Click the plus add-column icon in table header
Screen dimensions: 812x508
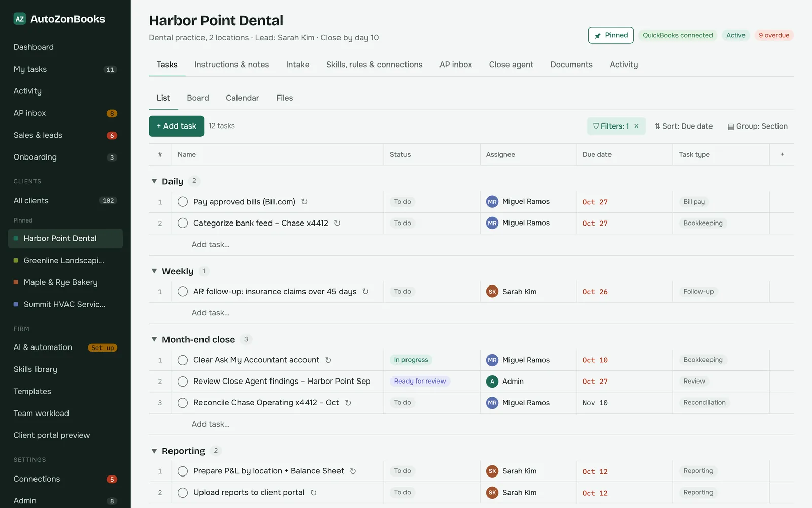(782, 154)
